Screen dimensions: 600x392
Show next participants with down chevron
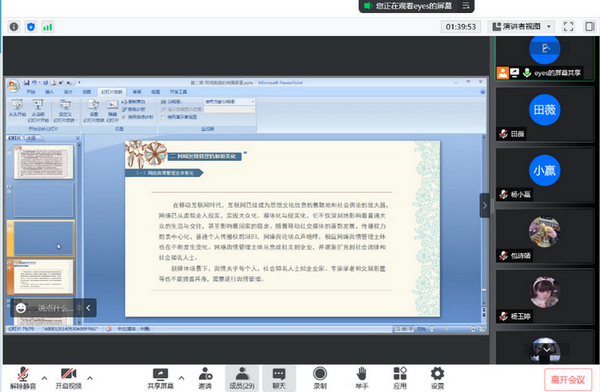[546, 350]
